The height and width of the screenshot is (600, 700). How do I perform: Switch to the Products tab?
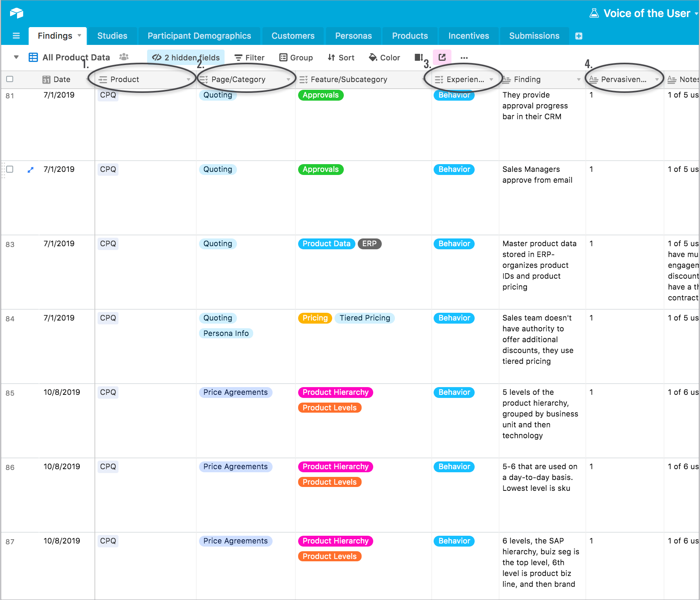pyautogui.click(x=410, y=36)
